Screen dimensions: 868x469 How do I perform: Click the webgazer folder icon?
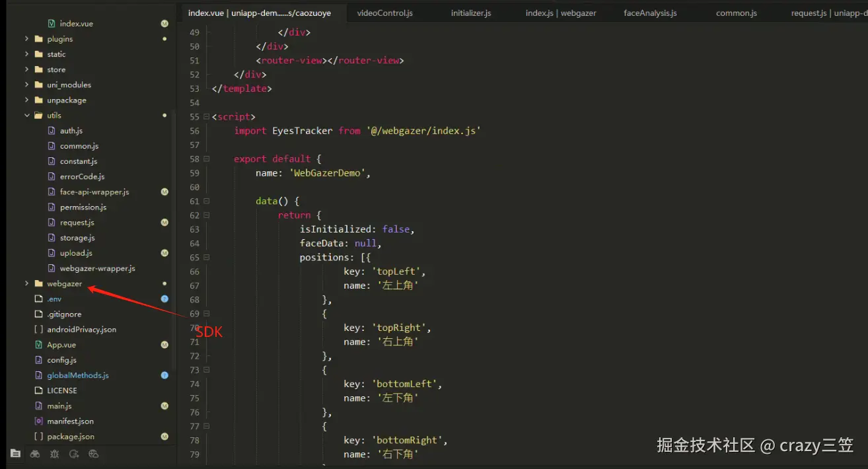39,284
